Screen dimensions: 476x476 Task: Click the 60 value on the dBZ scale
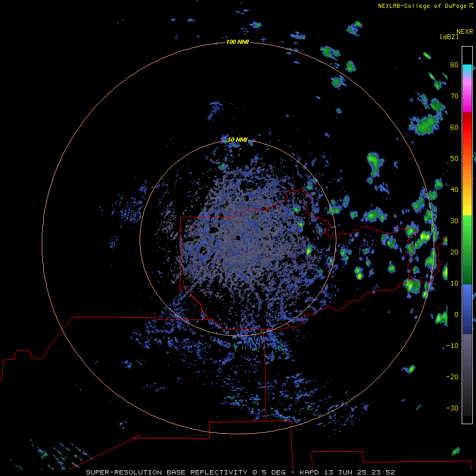point(454,127)
